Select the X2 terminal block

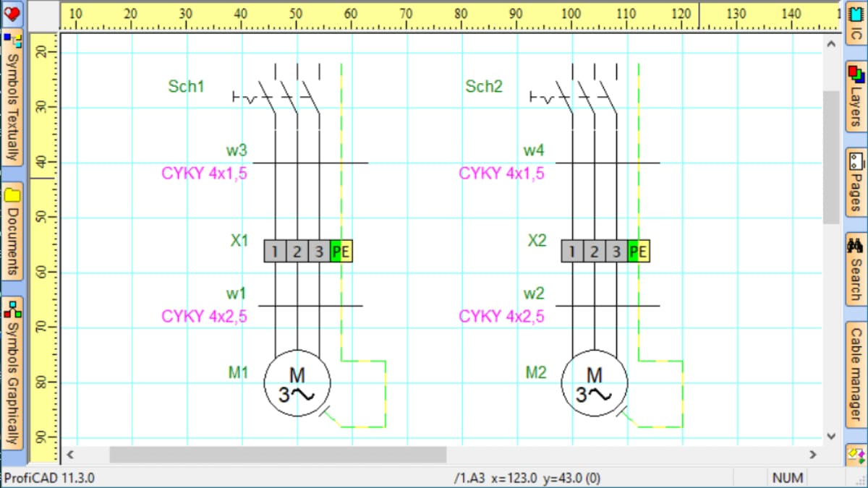(605, 251)
